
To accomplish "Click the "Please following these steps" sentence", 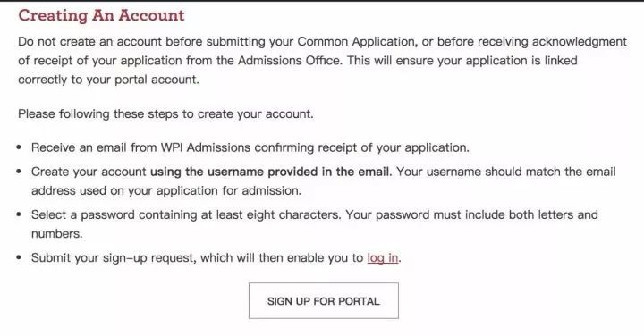I will [165, 114].
